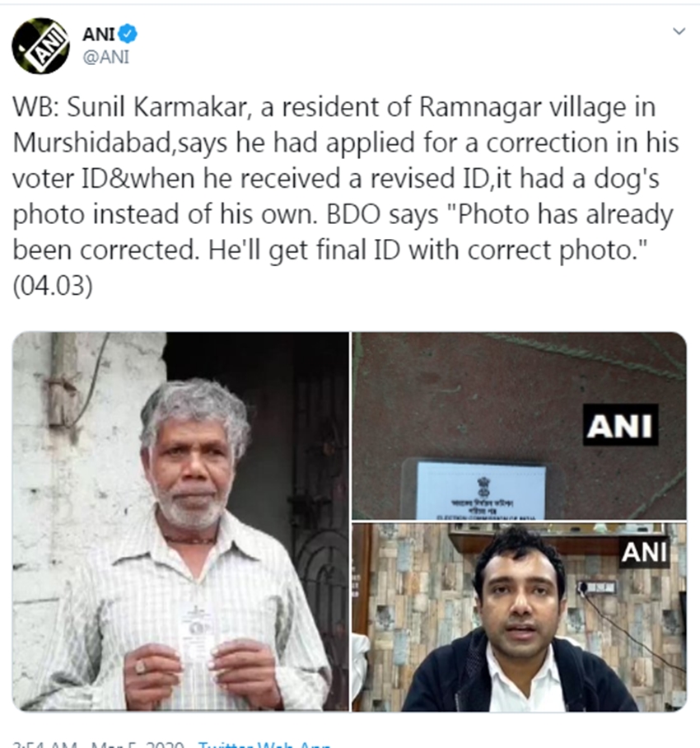Open the ANI display name link

(99, 34)
